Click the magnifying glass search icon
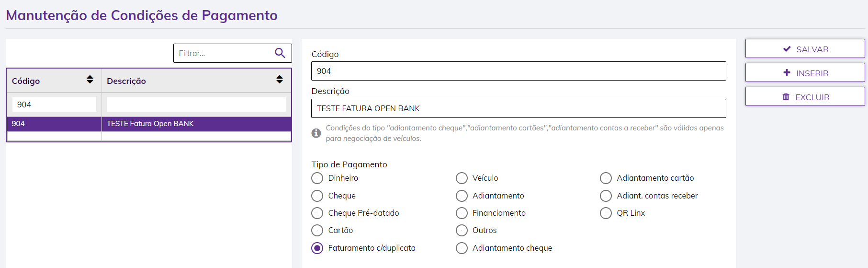 click(x=280, y=53)
